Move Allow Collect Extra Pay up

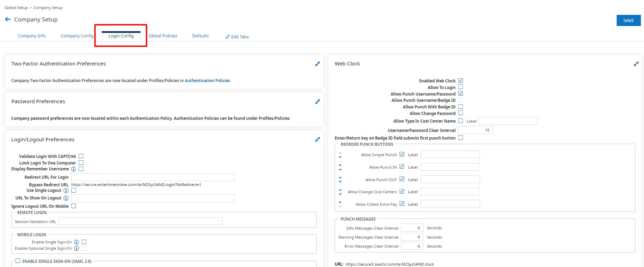pyautogui.click(x=340, y=202)
